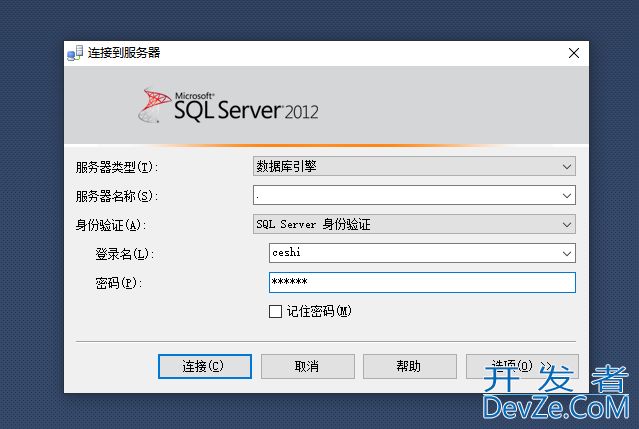Viewport: 639px width, 429px height.
Task: Open the 身份验证 dropdown
Action: [x=414, y=224]
